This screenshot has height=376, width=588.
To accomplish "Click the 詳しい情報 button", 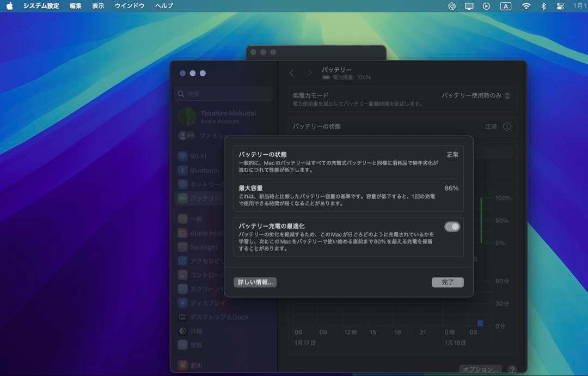I will tap(255, 282).
